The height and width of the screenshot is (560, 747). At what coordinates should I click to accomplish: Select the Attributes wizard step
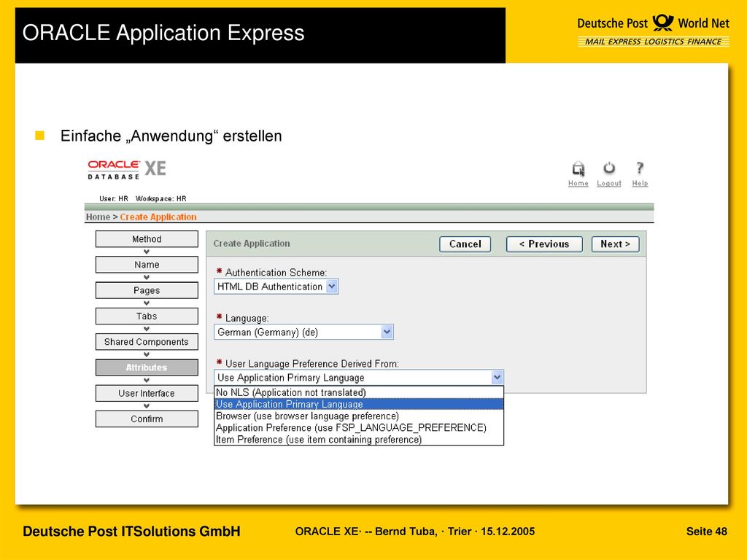(147, 367)
